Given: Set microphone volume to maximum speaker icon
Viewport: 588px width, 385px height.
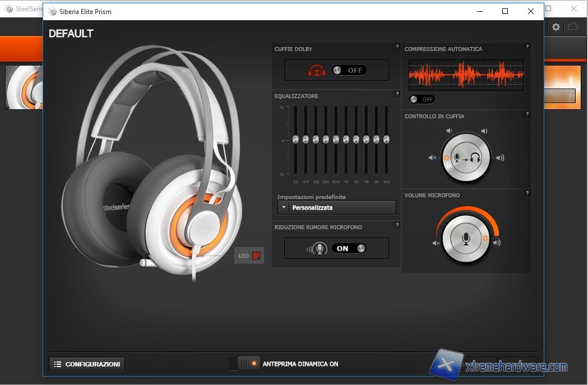Looking at the screenshot, I should click(x=497, y=243).
